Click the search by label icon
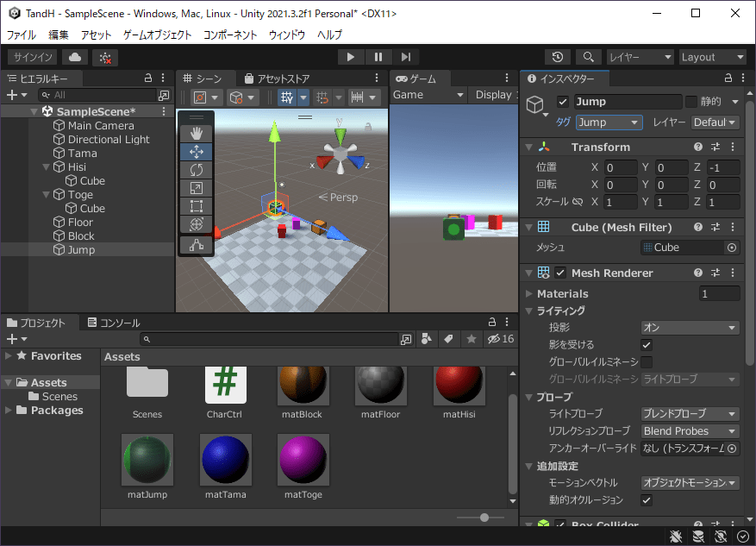This screenshot has height=546, width=756. coord(448,339)
